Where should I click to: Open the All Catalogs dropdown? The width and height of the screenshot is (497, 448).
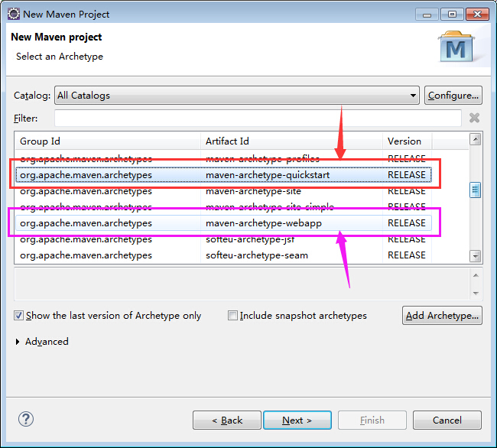coord(237,95)
